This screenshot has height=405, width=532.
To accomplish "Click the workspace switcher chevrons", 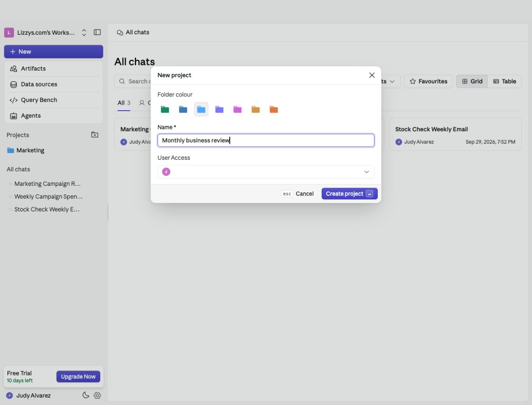I will (84, 33).
